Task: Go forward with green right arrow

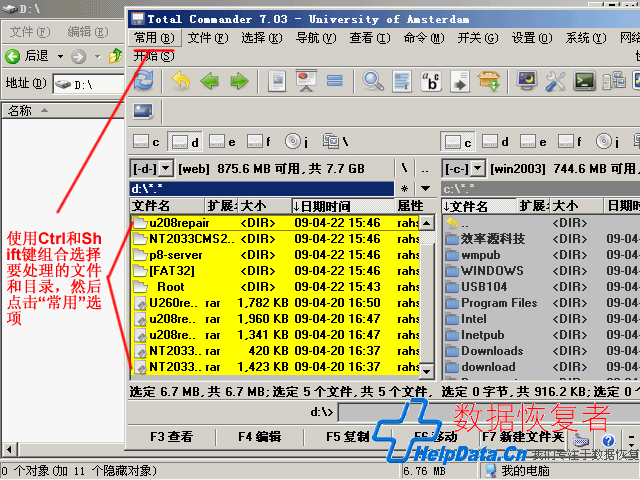Action: (239, 81)
